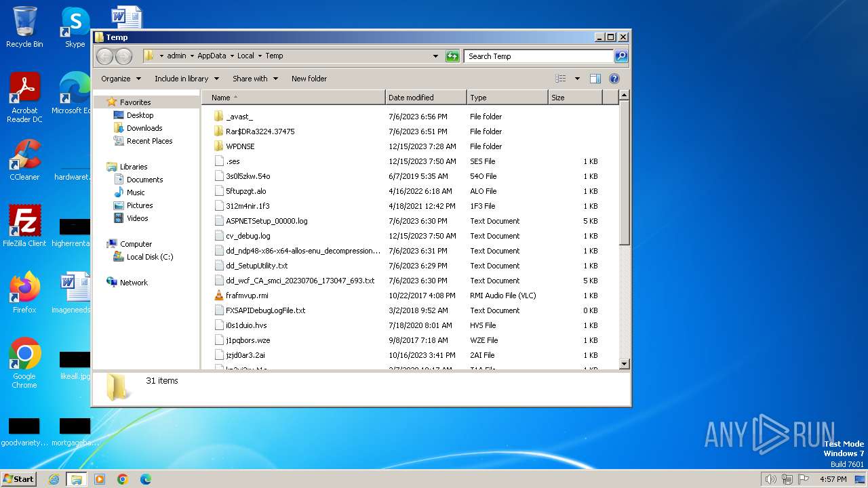Click Windows Media Player taskbar icon

[x=100, y=479]
